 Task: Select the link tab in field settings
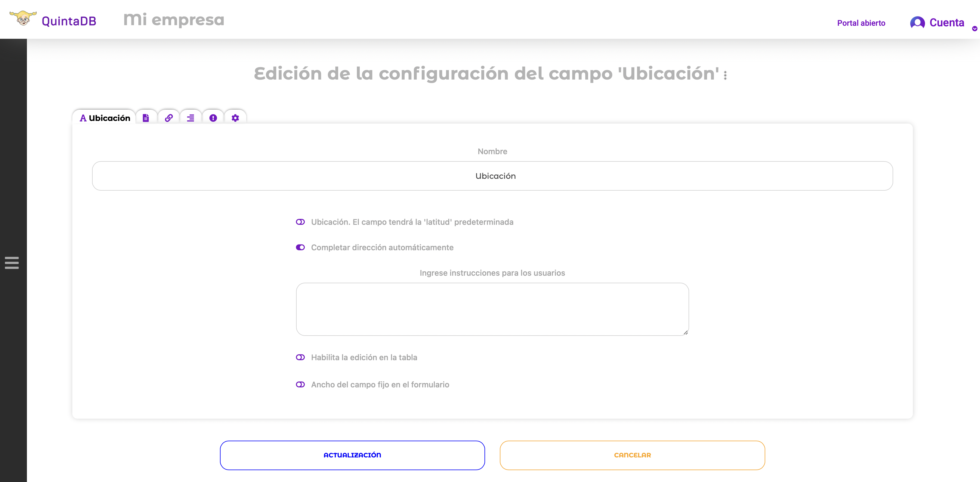[168, 118]
